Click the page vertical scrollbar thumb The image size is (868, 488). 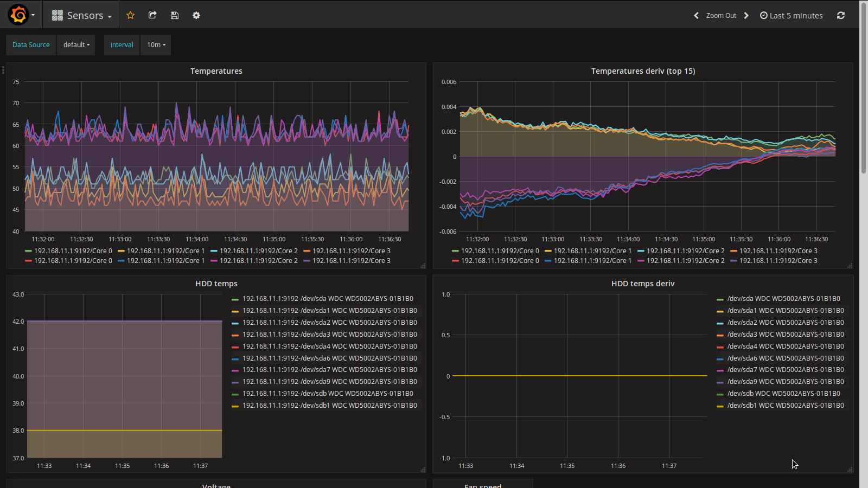[864, 87]
